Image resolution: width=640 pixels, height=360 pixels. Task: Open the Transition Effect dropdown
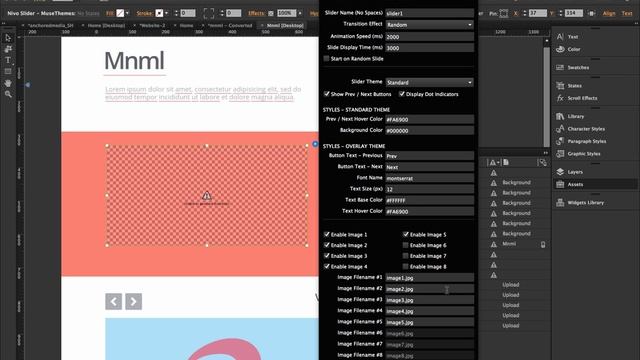(x=430, y=24)
